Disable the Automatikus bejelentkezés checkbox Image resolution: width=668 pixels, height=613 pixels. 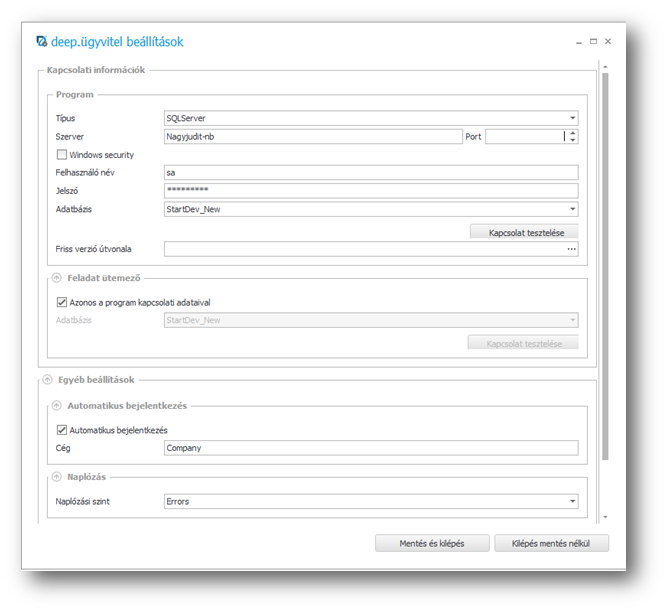(x=62, y=430)
